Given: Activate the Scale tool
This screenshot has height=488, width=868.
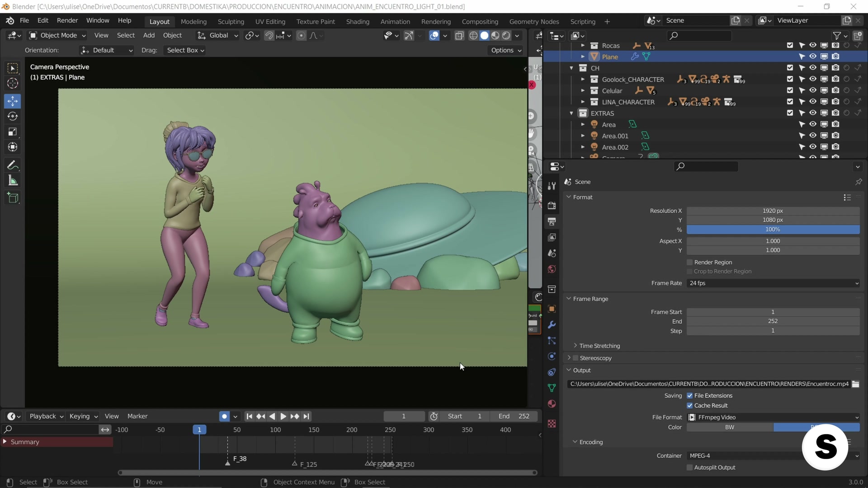Looking at the screenshot, I should coord(13,132).
